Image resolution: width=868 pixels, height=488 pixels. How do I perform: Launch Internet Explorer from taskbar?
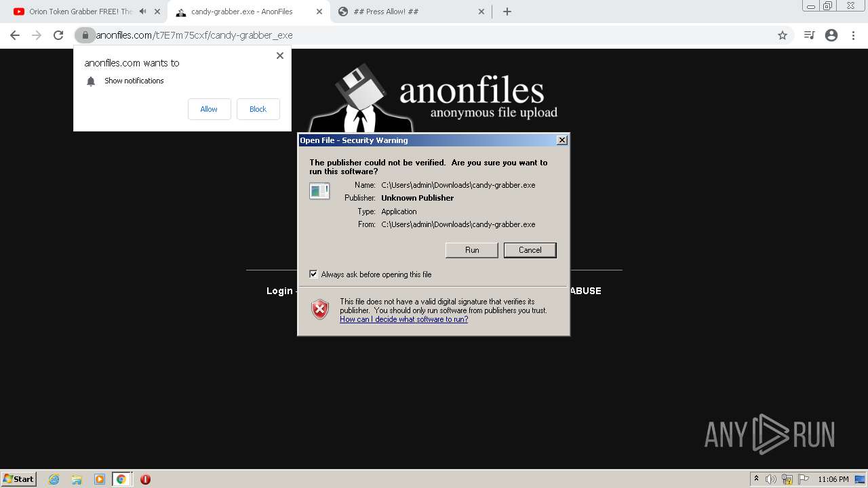coord(54,479)
